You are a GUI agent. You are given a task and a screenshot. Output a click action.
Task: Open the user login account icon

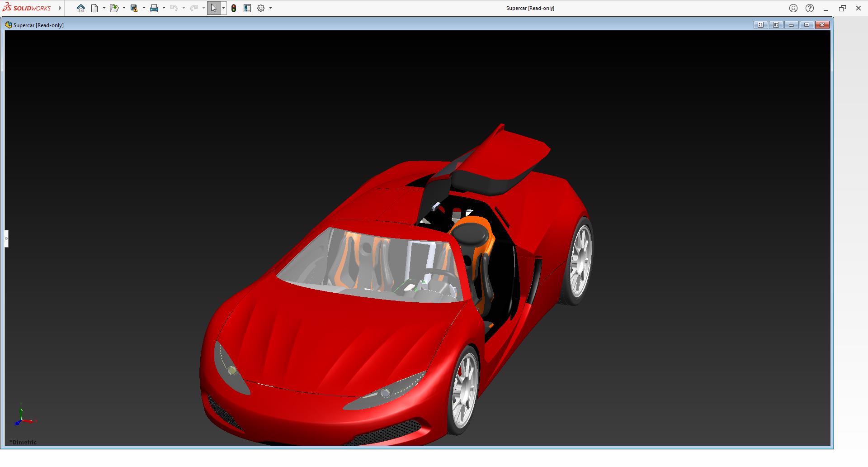(793, 8)
